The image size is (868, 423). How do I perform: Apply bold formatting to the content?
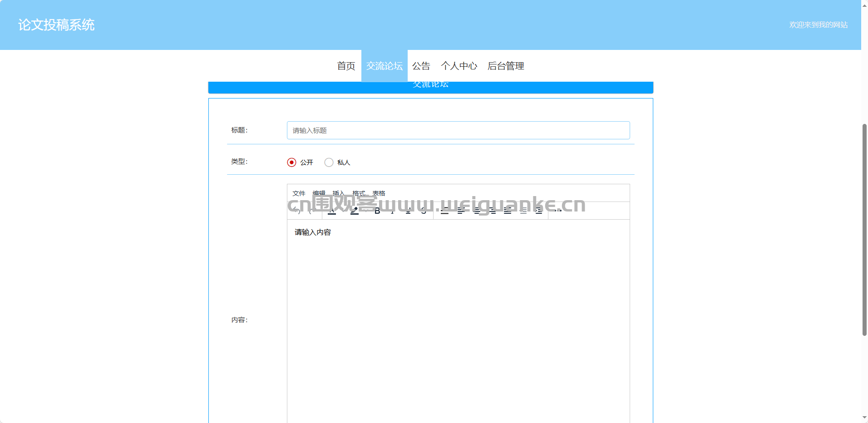[x=377, y=210]
